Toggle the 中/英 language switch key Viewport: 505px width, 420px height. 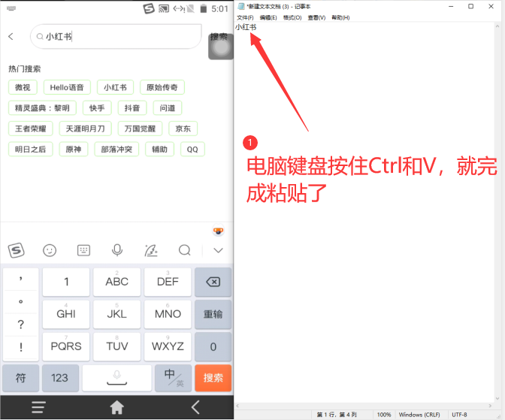tap(174, 378)
